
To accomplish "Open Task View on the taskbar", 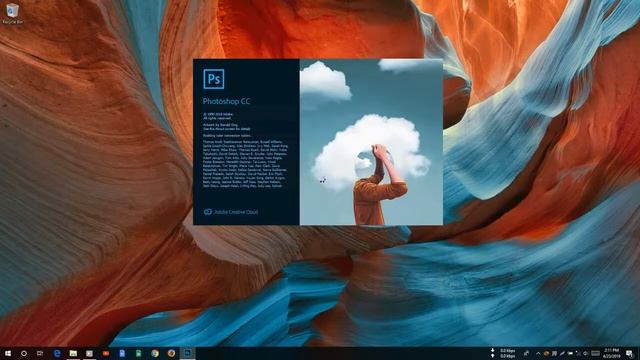I will [x=40, y=353].
